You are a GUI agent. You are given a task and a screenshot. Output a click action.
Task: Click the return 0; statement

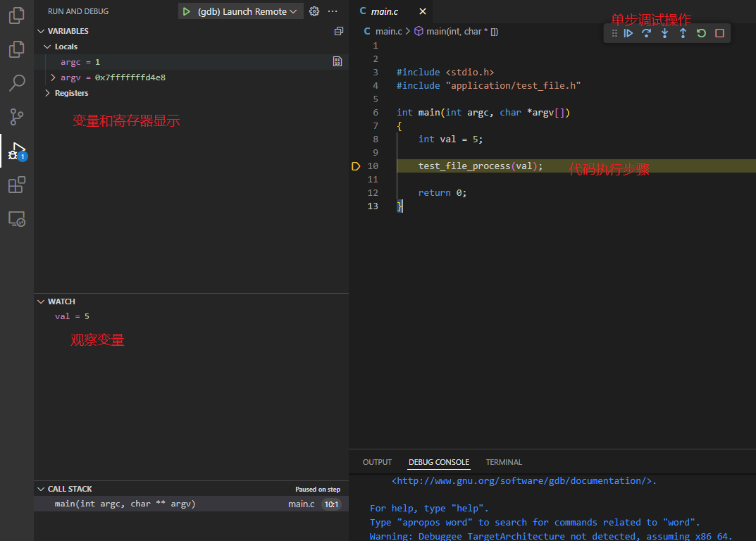pyautogui.click(x=442, y=193)
